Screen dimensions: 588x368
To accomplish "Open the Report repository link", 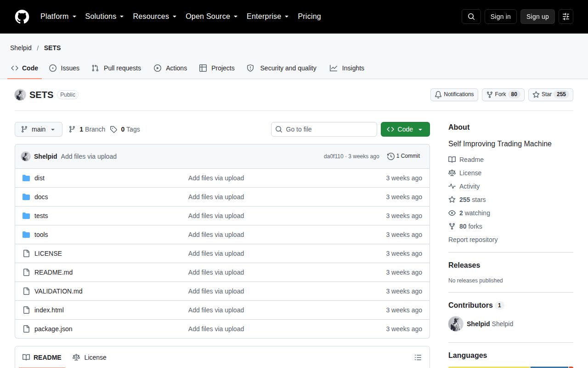I will 473,240.
